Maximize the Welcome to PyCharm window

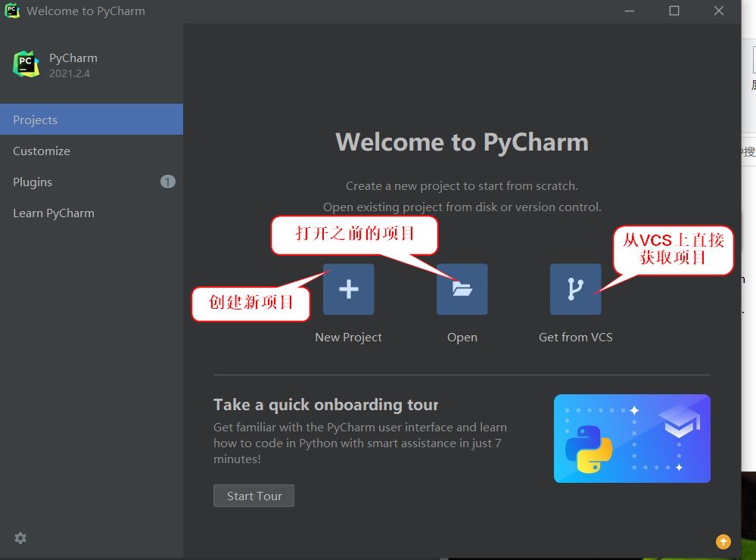674,11
